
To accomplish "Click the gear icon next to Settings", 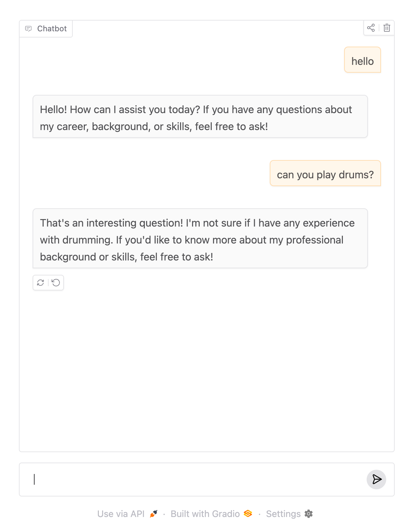I will tap(309, 514).
